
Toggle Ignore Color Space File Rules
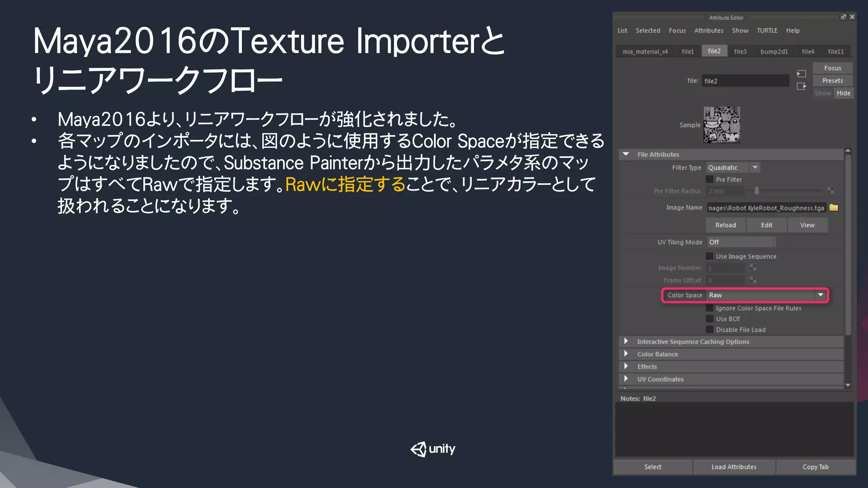tap(709, 308)
